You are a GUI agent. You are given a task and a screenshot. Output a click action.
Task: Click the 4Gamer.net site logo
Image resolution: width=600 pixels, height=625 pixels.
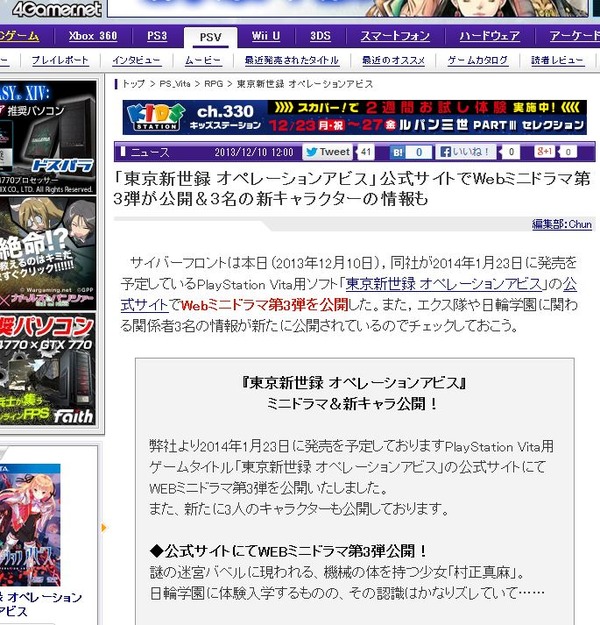point(56,9)
